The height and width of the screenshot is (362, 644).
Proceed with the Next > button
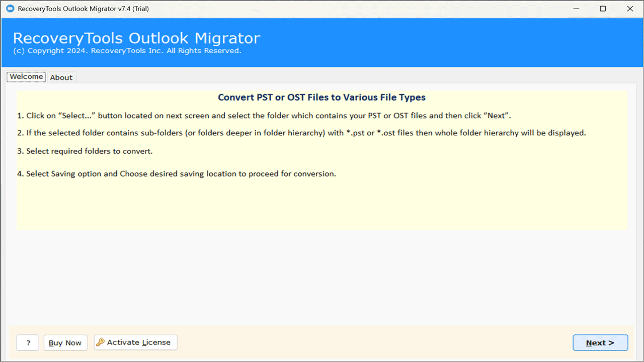[600, 343]
